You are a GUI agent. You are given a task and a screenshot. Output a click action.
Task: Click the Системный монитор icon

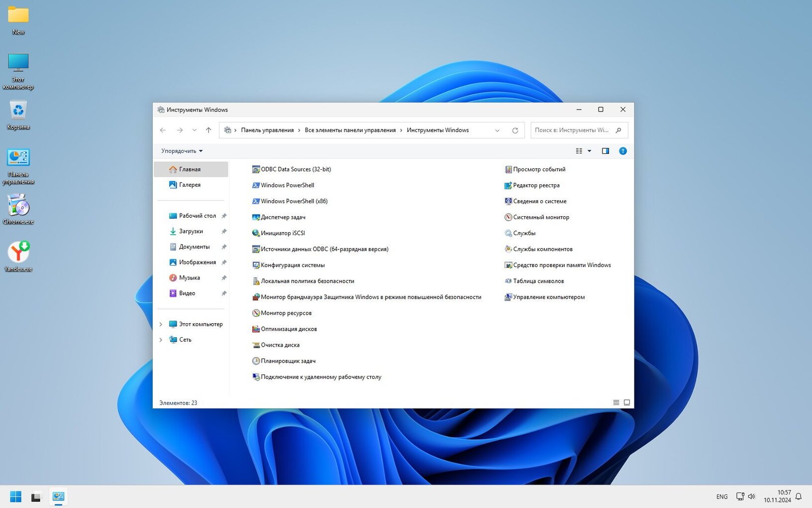click(508, 217)
